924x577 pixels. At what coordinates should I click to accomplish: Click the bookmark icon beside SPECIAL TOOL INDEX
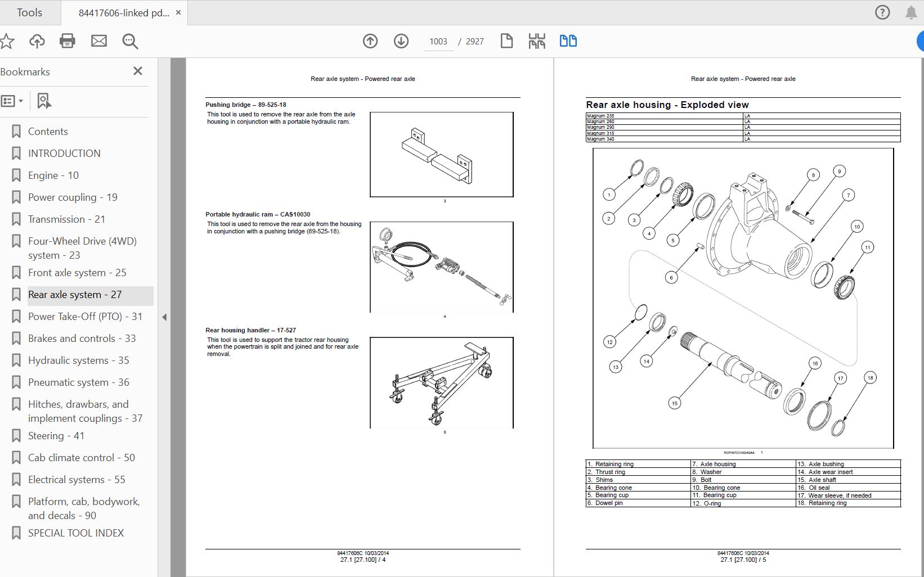[x=16, y=533]
